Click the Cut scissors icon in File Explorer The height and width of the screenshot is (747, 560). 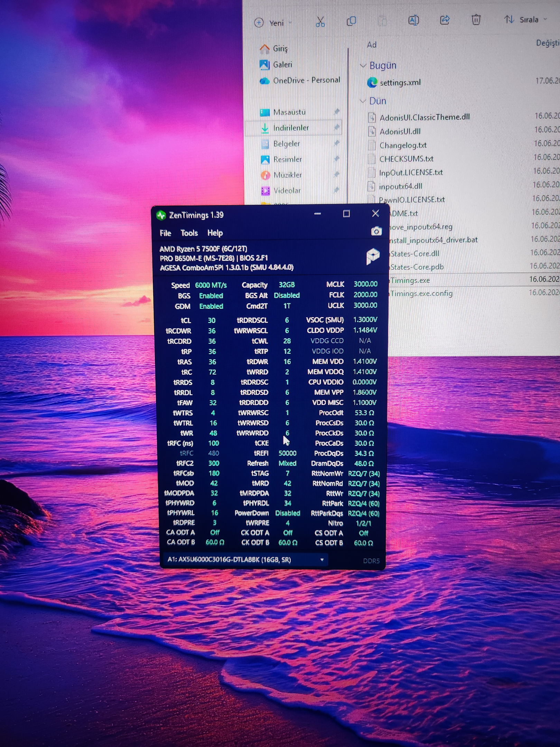click(x=320, y=22)
